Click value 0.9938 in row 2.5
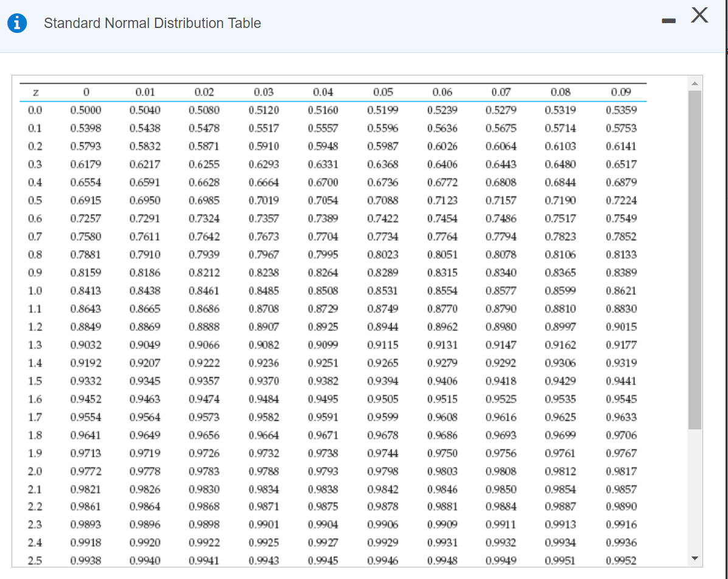Viewport: 728px width, 579px height. (x=86, y=558)
